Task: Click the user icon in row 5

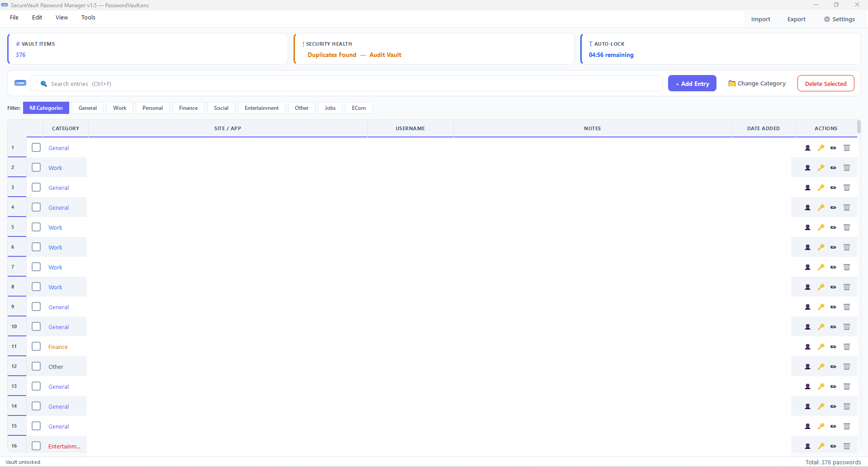Action: (807, 227)
